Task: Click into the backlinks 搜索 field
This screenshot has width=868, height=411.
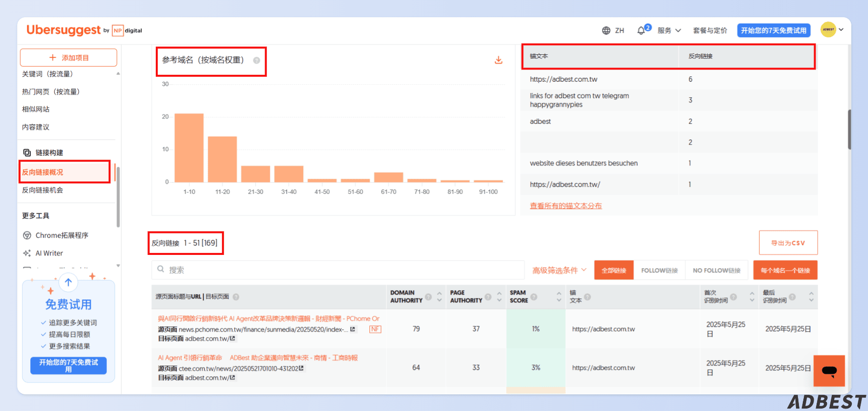Action: [x=338, y=270]
